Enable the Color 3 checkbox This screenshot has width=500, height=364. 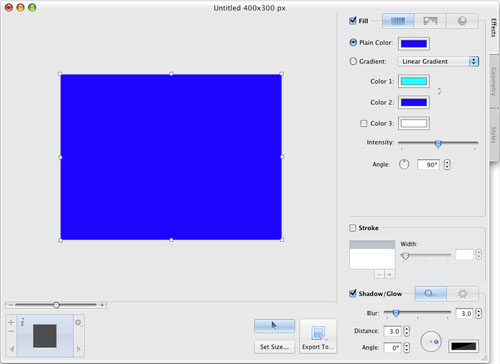pyautogui.click(x=364, y=123)
